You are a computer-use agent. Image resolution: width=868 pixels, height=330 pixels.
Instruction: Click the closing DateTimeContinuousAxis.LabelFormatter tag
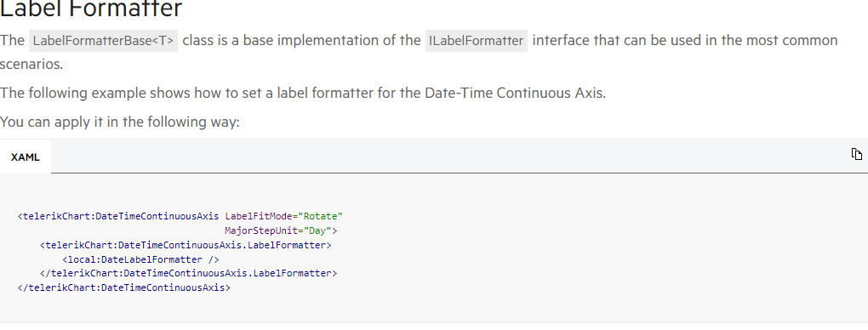188,273
